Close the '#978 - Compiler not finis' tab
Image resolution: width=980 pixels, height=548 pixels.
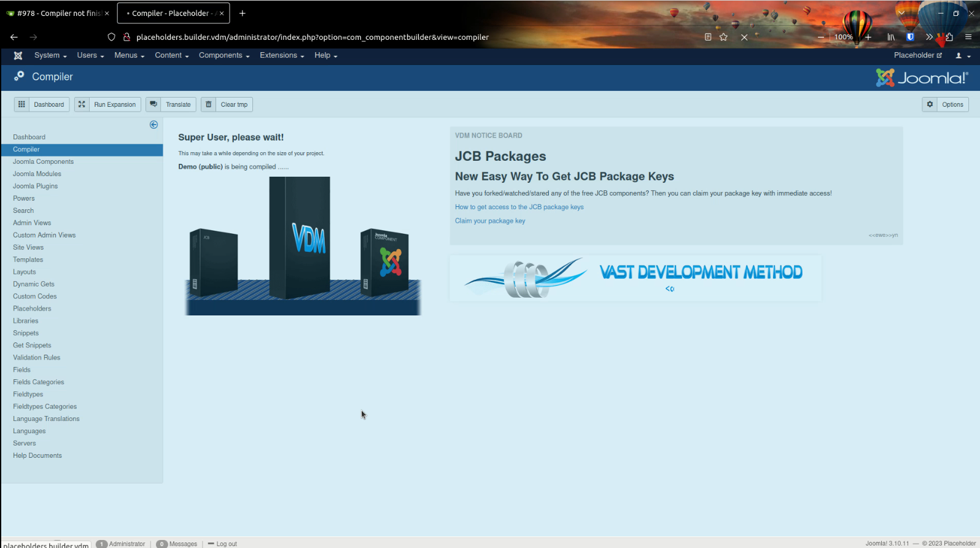107,13
